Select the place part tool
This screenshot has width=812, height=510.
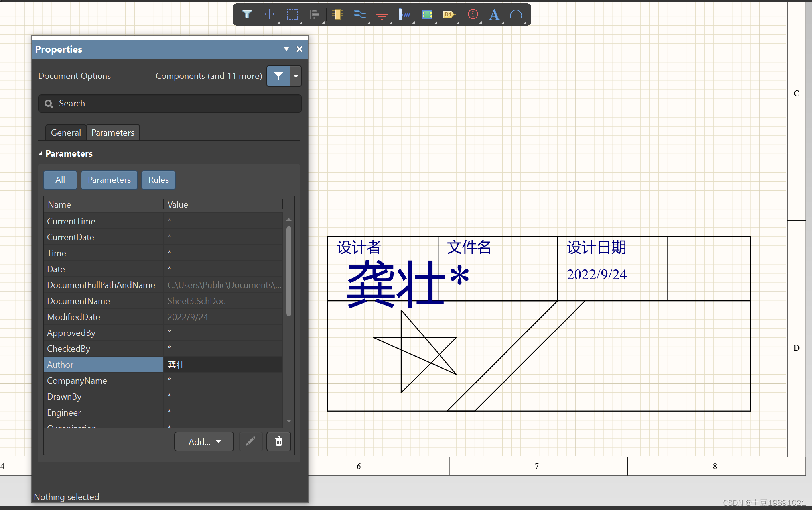click(x=338, y=14)
